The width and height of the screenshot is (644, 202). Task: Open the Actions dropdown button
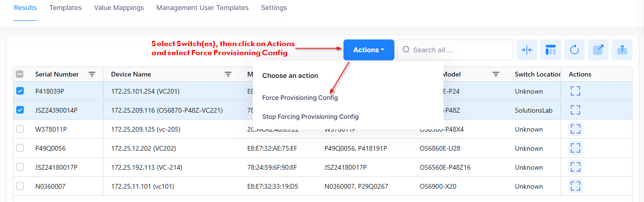369,50
